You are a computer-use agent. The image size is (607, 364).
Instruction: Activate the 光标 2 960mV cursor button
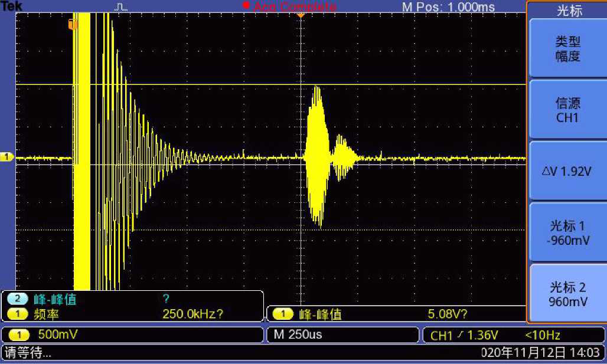coord(567,294)
